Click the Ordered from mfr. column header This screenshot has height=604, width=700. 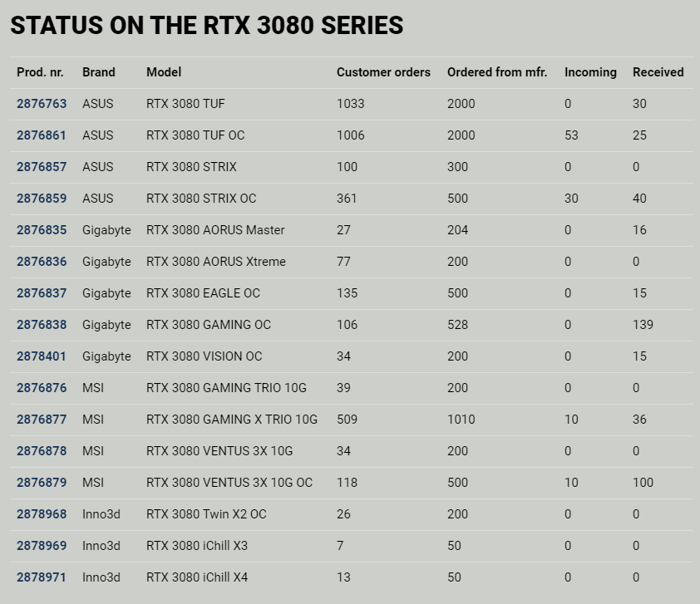point(497,72)
